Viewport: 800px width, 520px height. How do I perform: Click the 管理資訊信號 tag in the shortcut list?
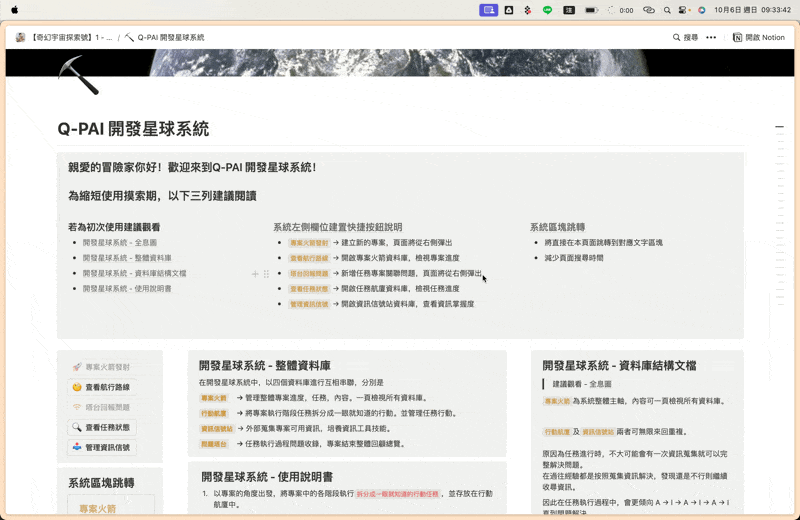(x=309, y=304)
